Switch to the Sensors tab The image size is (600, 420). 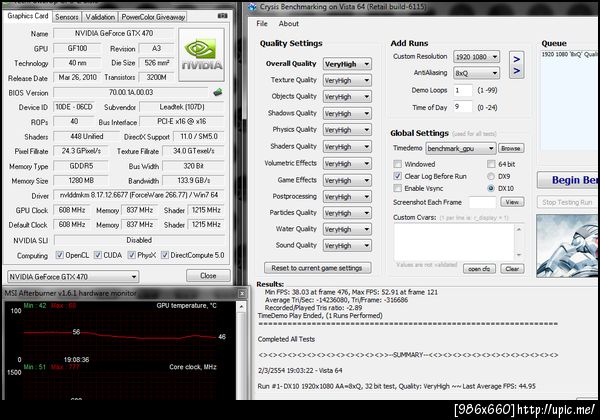tap(67, 17)
